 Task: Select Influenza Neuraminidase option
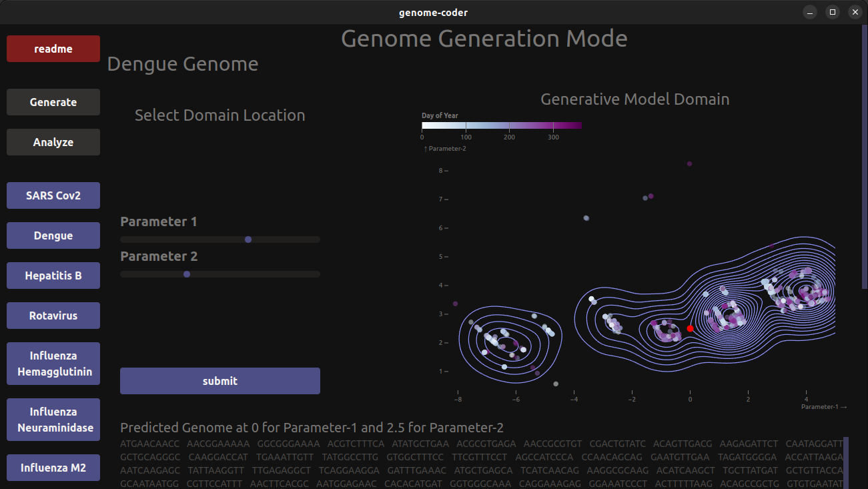click(53, 420)
